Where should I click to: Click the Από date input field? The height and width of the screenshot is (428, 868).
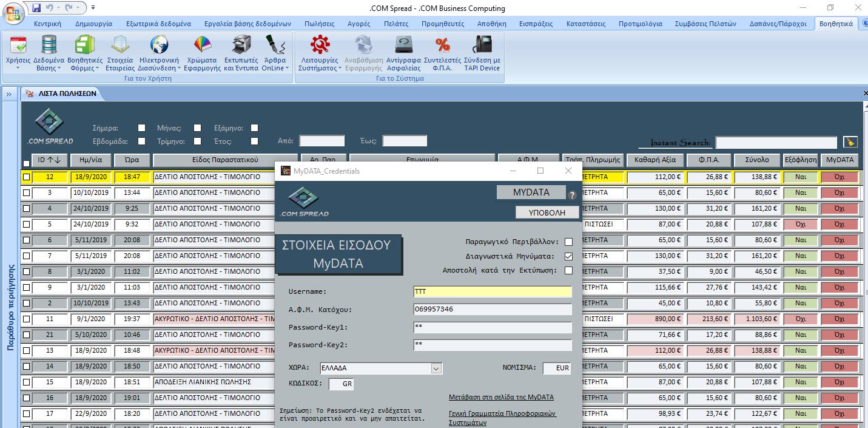(x=321, y=141)
